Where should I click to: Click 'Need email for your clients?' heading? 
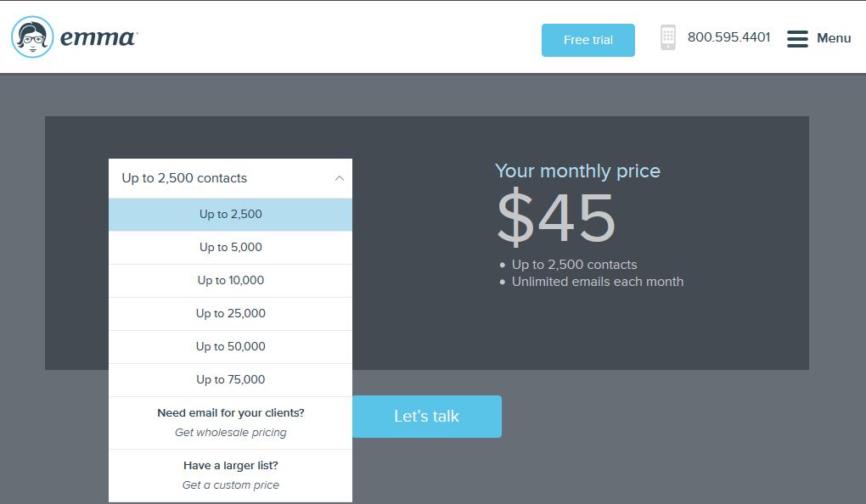pyautogui.click(x=230, y=413)
